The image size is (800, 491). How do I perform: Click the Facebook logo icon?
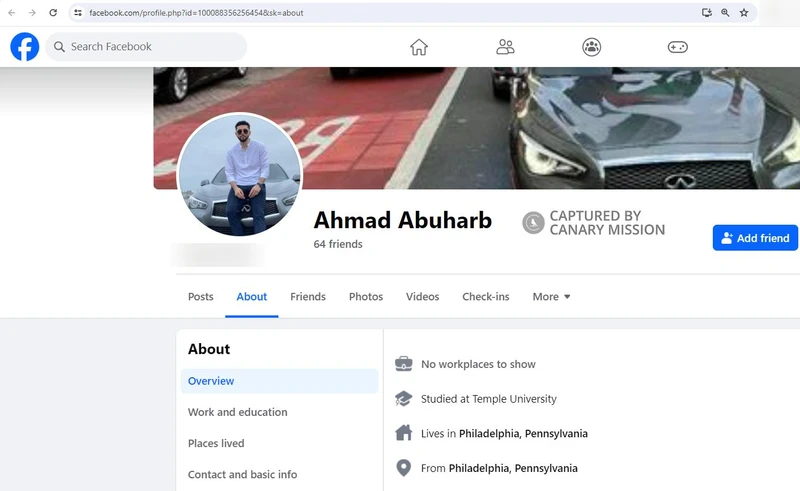pos(24,46)
